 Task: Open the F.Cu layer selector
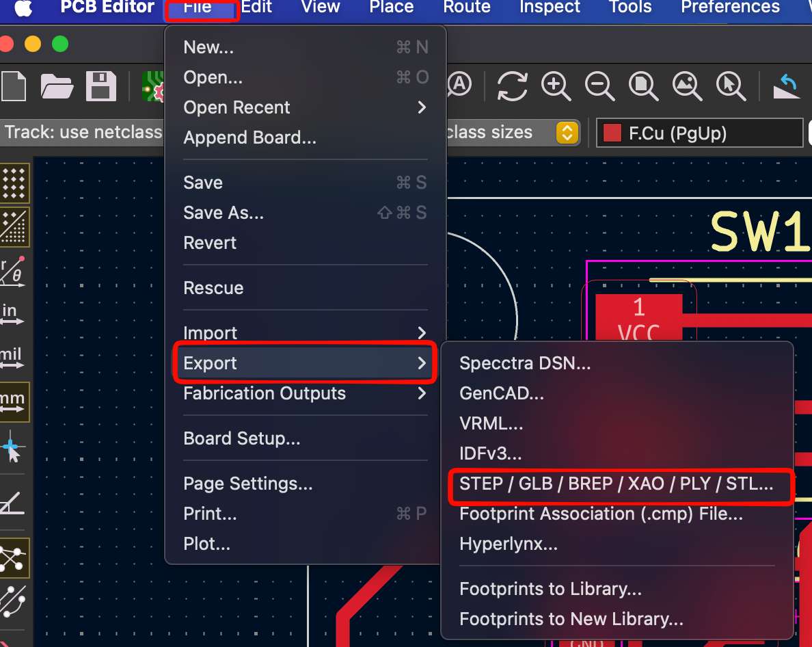[700, 133]
